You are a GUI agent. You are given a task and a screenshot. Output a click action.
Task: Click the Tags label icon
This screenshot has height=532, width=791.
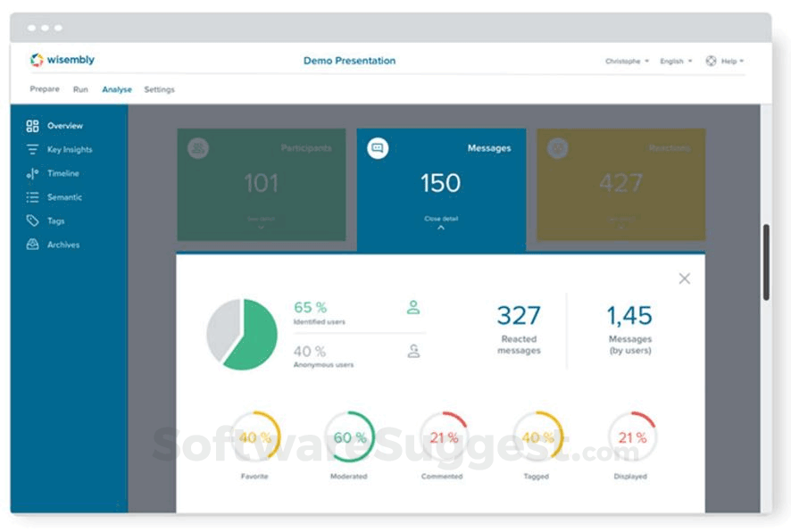point(32,220)
